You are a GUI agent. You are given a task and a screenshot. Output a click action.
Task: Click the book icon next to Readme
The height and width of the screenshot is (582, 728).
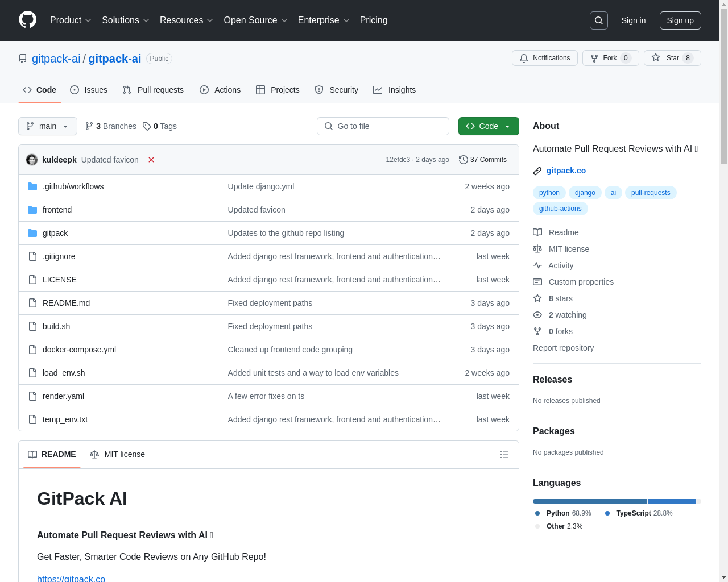pos(537,232)
